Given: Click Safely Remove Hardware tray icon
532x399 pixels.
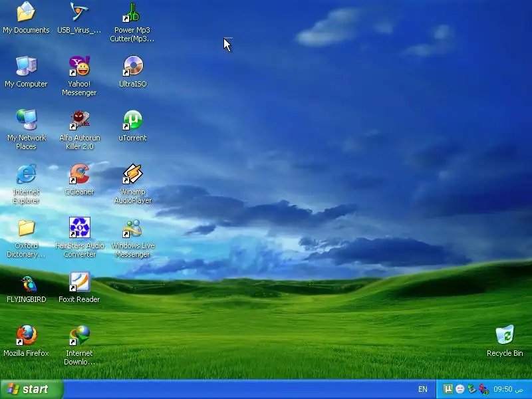Looking at the screenshot, I should coord(471,389).
